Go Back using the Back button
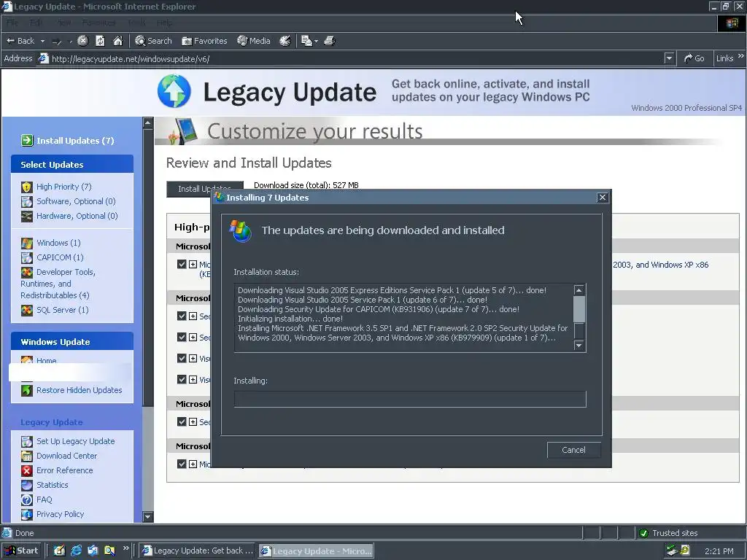 (20, 41)
